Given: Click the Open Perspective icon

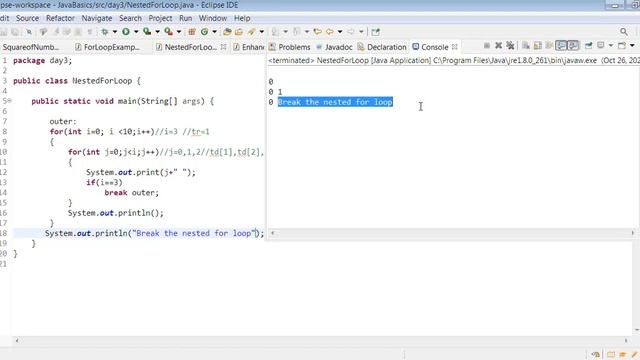Looking at the screenshot, I should click(x=376, y=32).
